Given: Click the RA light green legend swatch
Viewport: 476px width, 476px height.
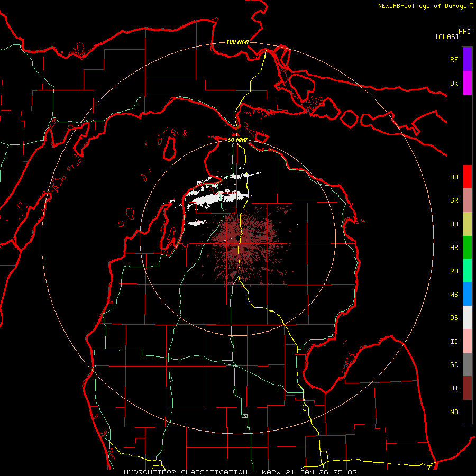Looking at the screenshot, I should point(467,271).
